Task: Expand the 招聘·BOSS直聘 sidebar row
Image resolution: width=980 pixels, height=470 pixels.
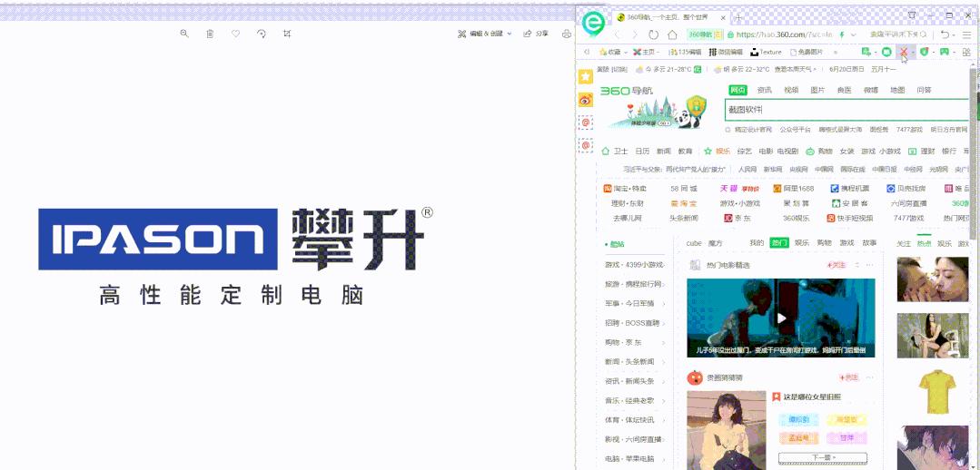Action: (636, 323)
